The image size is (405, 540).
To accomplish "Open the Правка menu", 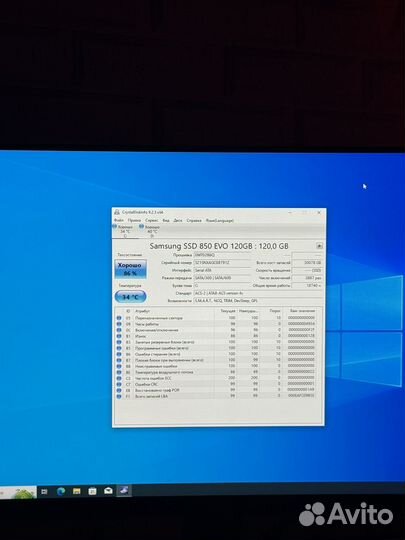I will coord(134,220).
